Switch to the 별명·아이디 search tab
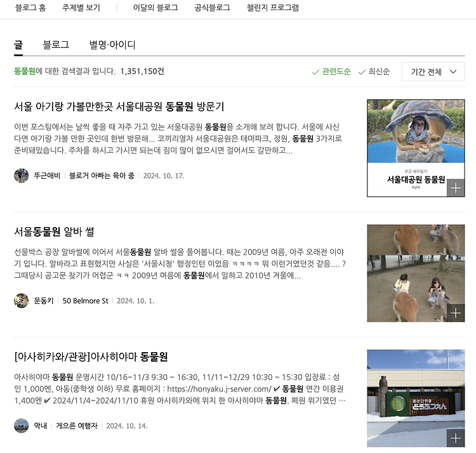The width and height of the screenshot is (476, 453). (x=112, y=44)
